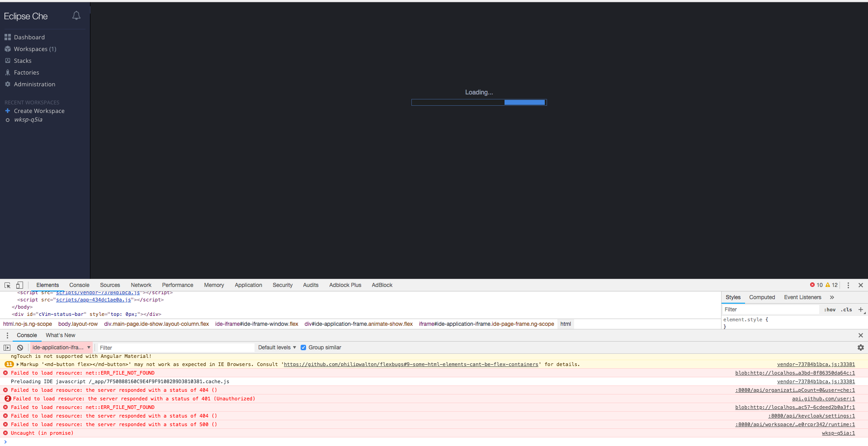
Task: Toggle the device toolbar icon
Action: pyautogui.click(x=19, y=285)
